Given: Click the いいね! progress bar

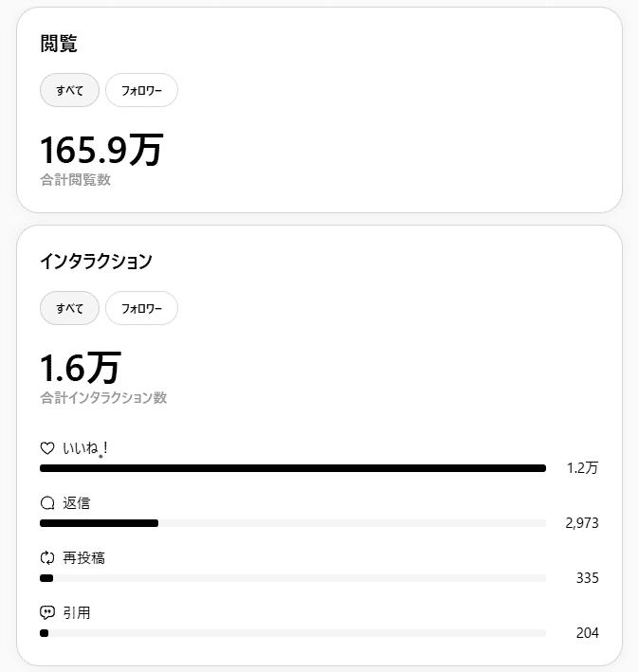Looking at the screenshot, I should point(293,468).
